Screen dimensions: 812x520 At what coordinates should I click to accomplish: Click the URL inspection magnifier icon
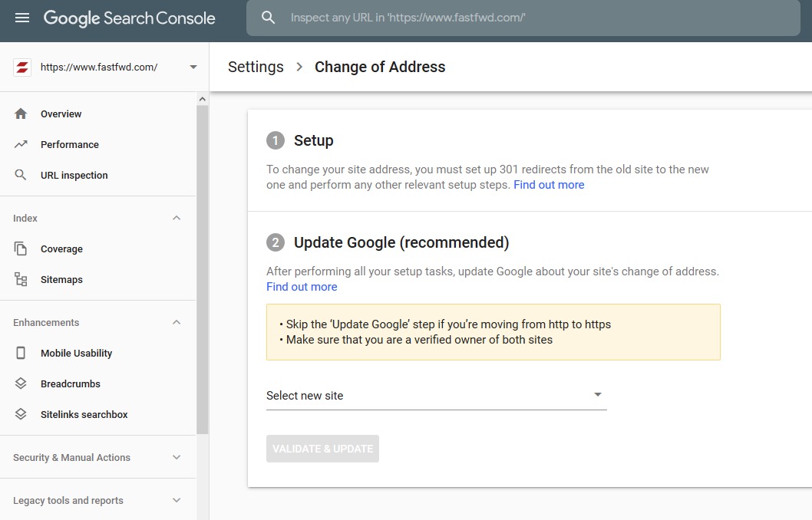[x=21, y=175]
